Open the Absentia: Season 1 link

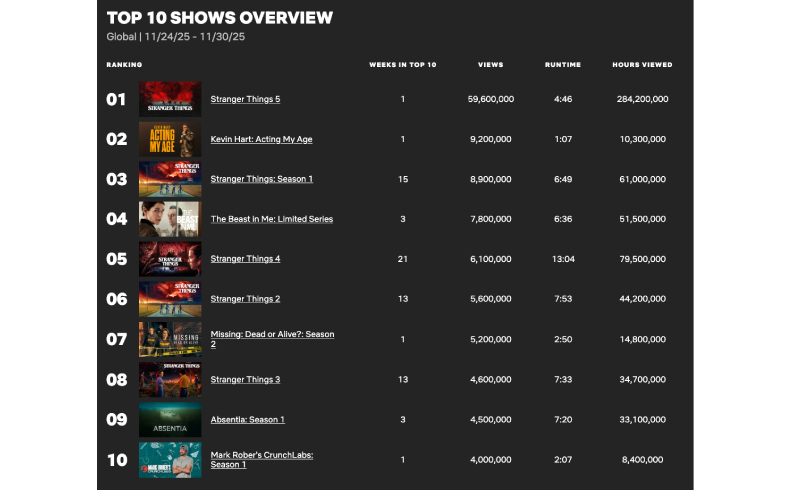point(247,419)
